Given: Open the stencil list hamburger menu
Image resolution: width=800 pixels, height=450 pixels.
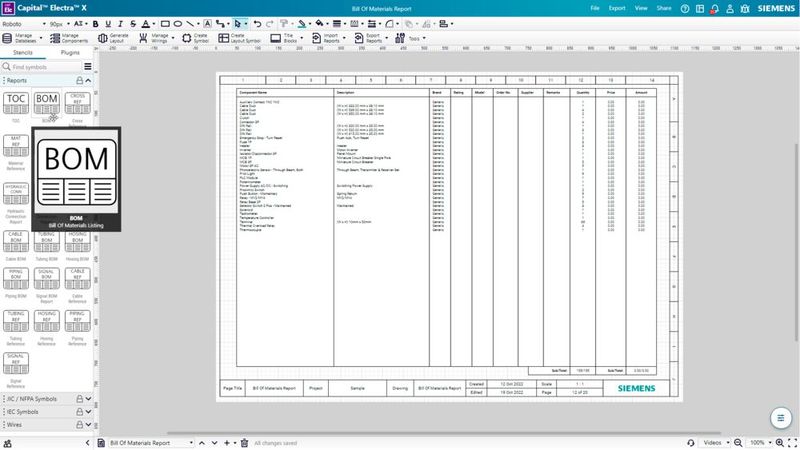Looking at the screenshot, I should pyautogui.click(x=88, y=67).
